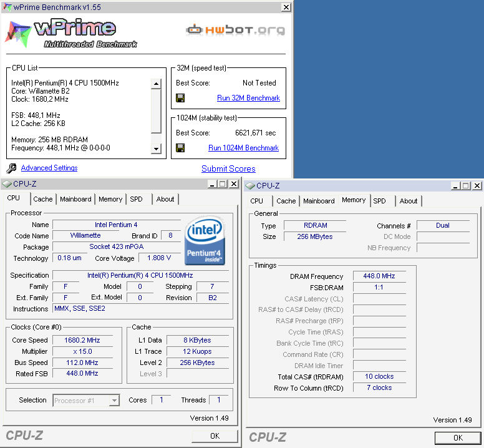The height and width of the screenshot is (448, 484).
Task: Click "Clock: 1680,2 MHz" in CPU List
Action: click(x=40, y=99)
